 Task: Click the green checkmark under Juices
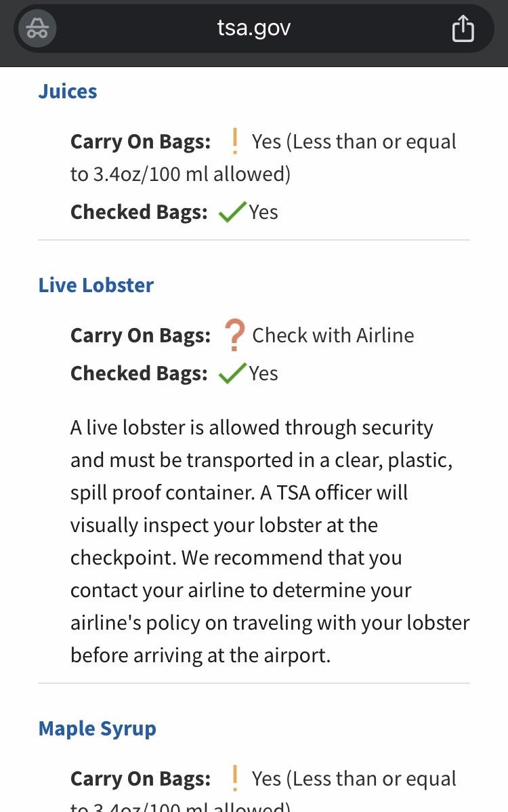click(x=232, y=213)
